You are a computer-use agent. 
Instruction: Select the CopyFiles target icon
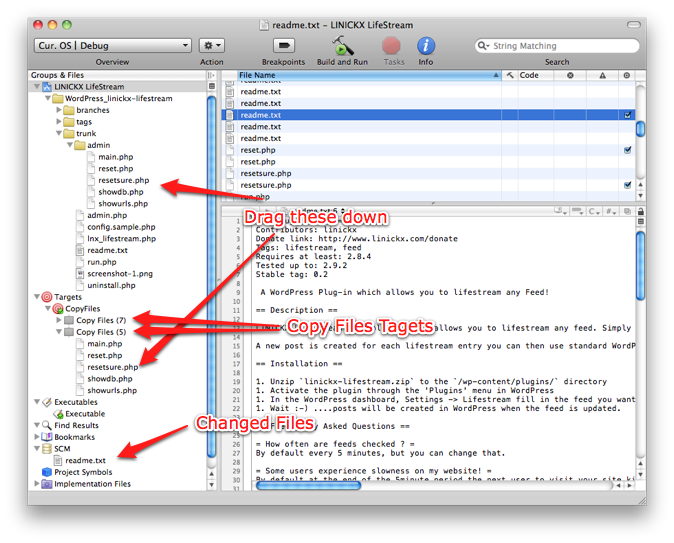[x=58, y=309]
